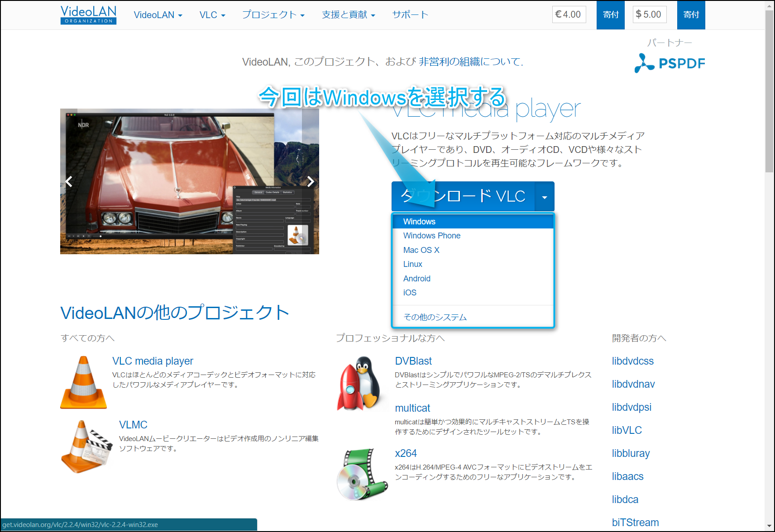Click the dollar donation amount field

(649, 14)
